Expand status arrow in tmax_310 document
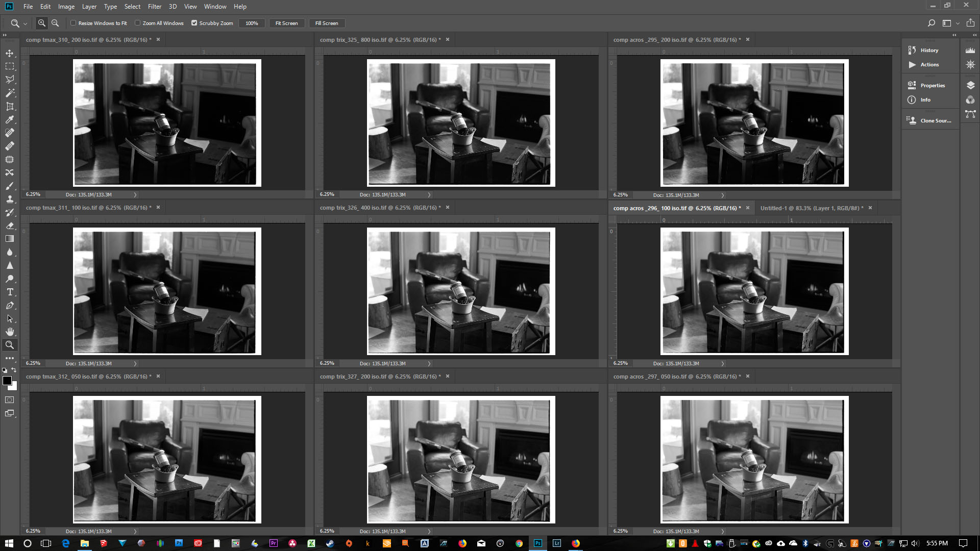Screen dimensions: 980x551 (x=135, y=194)
